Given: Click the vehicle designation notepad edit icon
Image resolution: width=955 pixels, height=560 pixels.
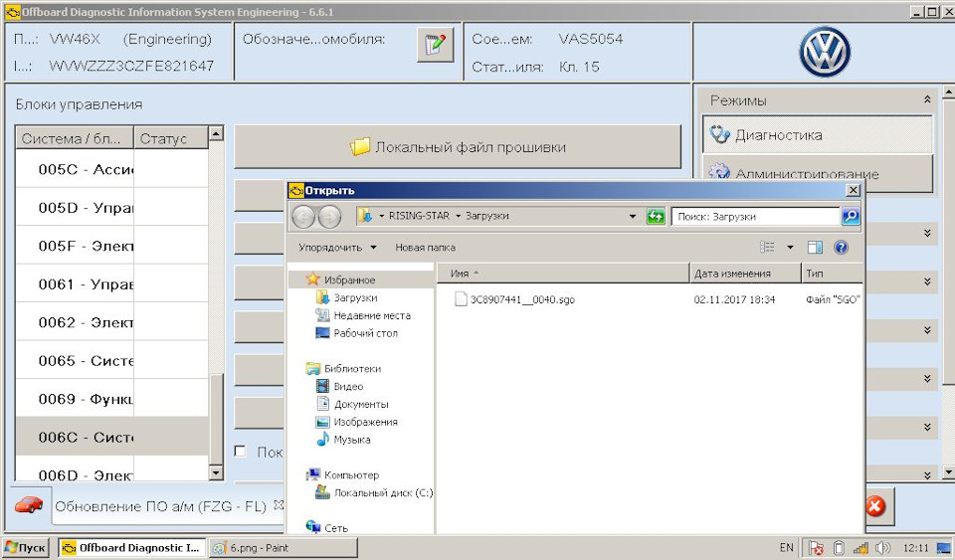Looking at the screenshot, I should tap(436, 45).
